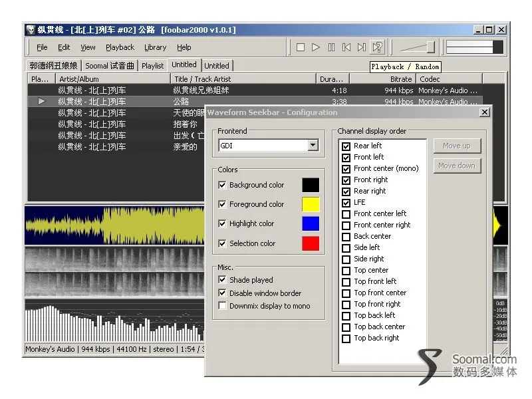Select the first Untitled playlist tab
532x399 pixels.
184,65
